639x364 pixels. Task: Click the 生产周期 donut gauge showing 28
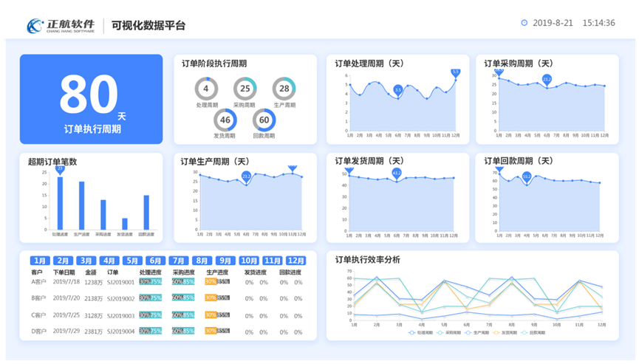pyautogui.click(x=284, y=89)
